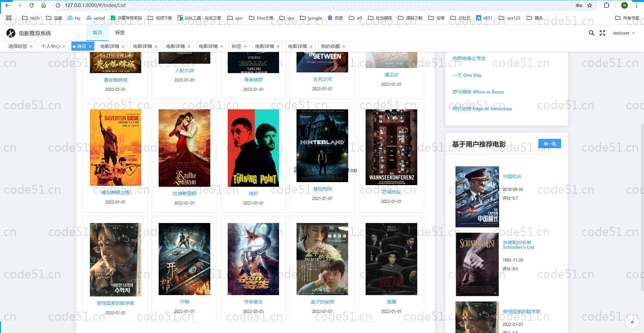Click the Radhe Shyam movie poster
Screen dimensions: 644x333
[x=184, y=148]
